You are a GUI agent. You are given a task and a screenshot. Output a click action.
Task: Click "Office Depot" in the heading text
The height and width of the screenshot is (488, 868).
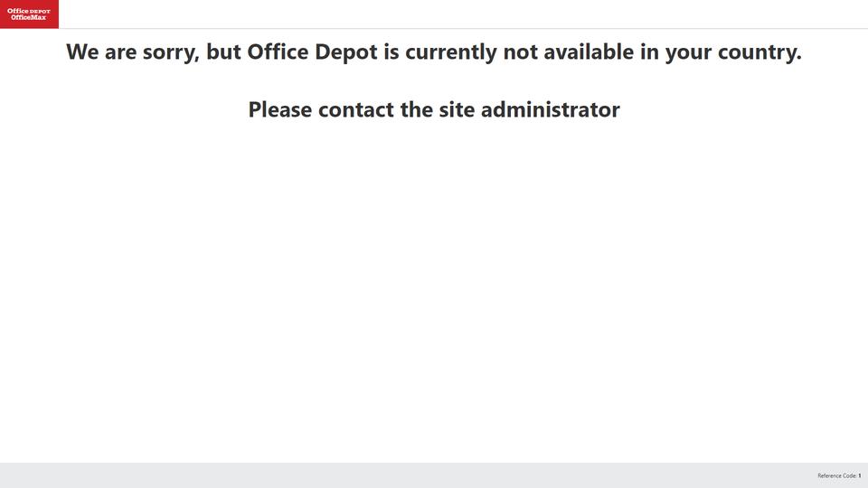click(312, 52)
